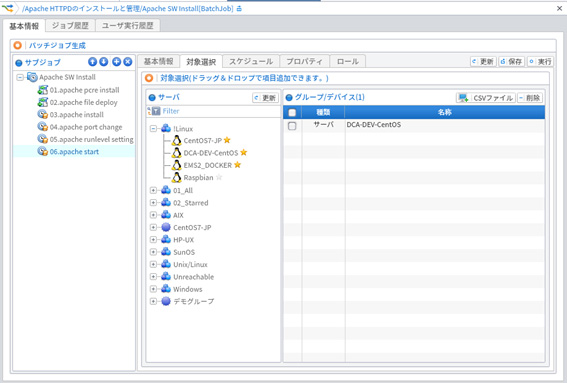This screenshot has width=567, height=383.
Task: Click the 01_All group icon
Action: [166, 190]
